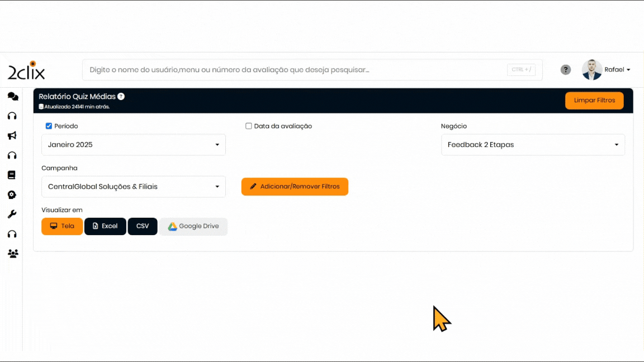Export report using Excel button
Viewport: 644px width, 362px height.
pyautogui.click(x=105, y=226)
